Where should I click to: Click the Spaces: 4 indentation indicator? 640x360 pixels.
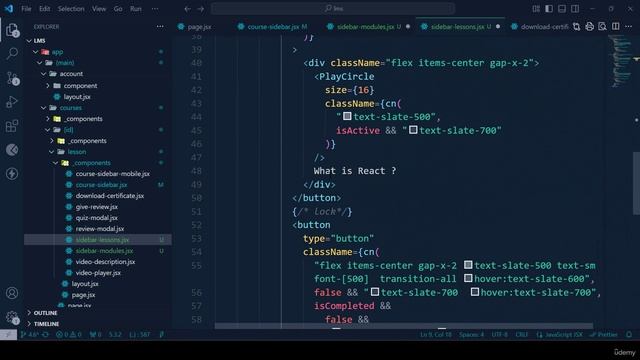point(471,334)
